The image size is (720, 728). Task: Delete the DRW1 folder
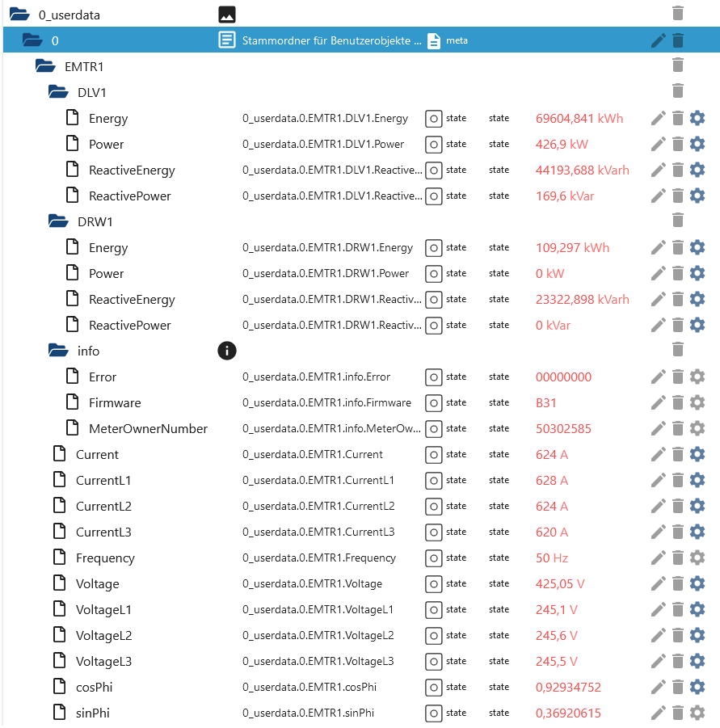[x=678, y=220]
